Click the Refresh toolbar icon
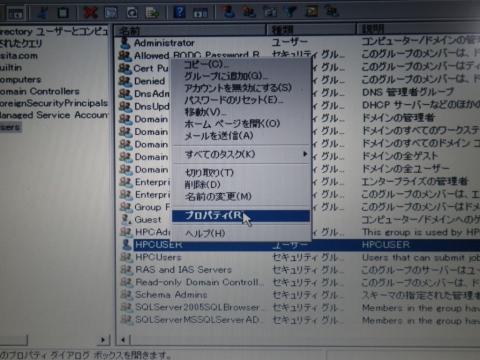The image size is (480, 360). click(132, 13)
